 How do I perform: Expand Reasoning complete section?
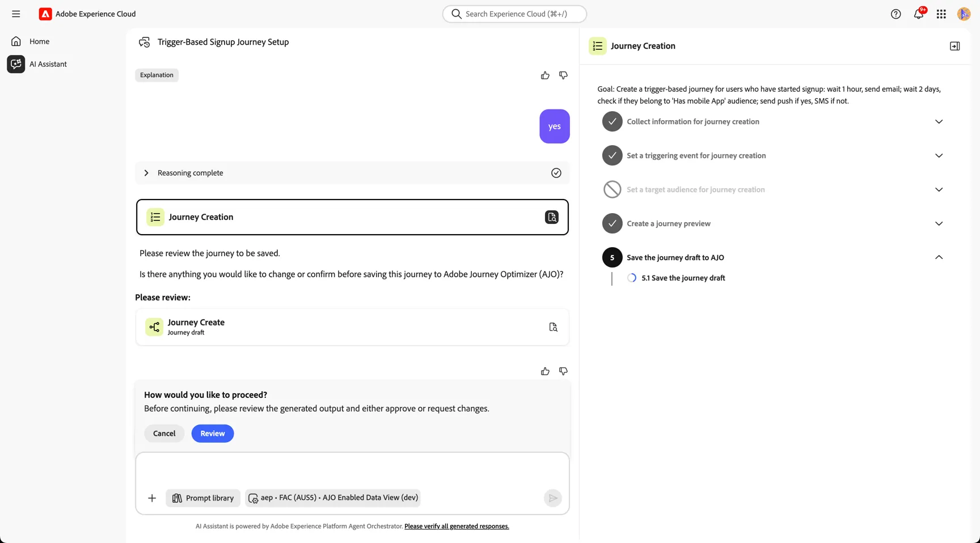[x=146, y=173]
